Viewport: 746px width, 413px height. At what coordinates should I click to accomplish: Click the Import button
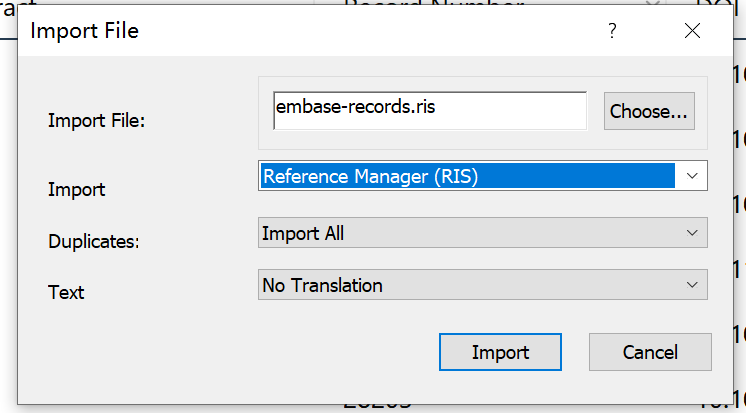[500, 352]
